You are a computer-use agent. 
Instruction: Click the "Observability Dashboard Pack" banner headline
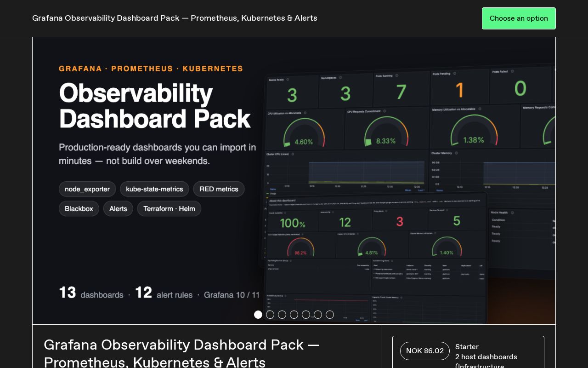tap(155, 106)
